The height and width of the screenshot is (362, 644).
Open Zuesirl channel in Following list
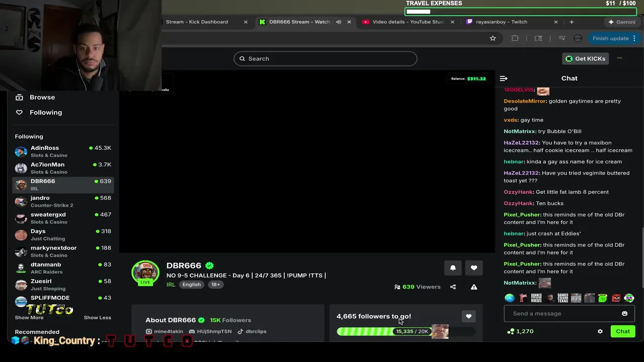(x=63, y=284)
